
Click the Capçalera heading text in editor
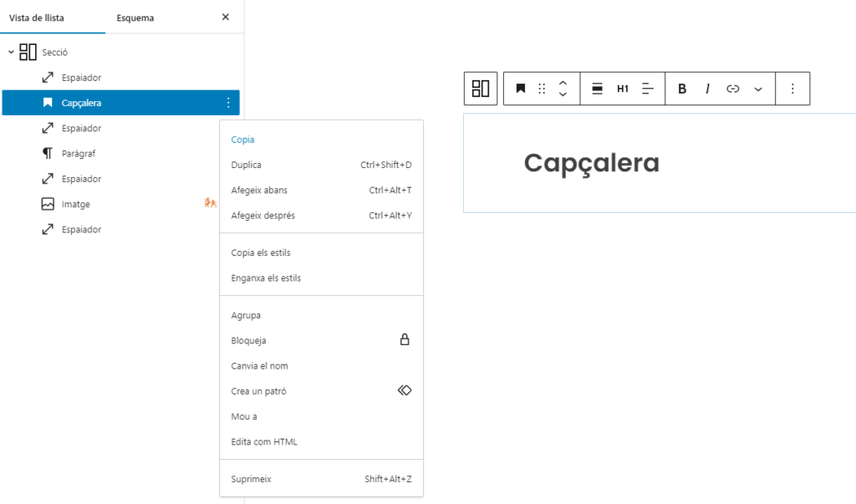(x=591, y=164)
